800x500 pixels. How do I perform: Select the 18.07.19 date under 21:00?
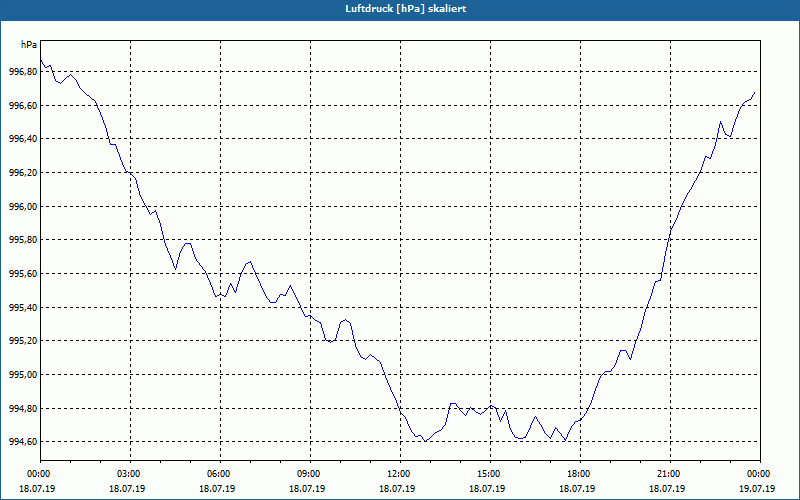coord(667,488)
